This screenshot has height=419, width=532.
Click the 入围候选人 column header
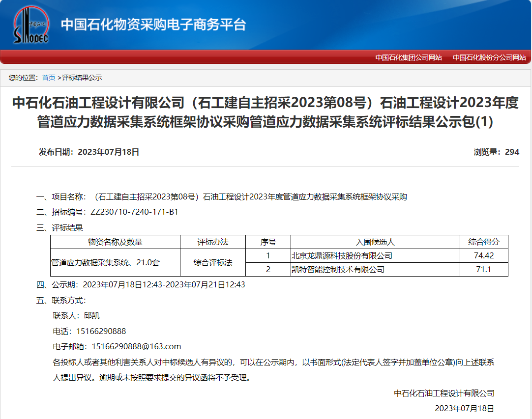point(377,242)
